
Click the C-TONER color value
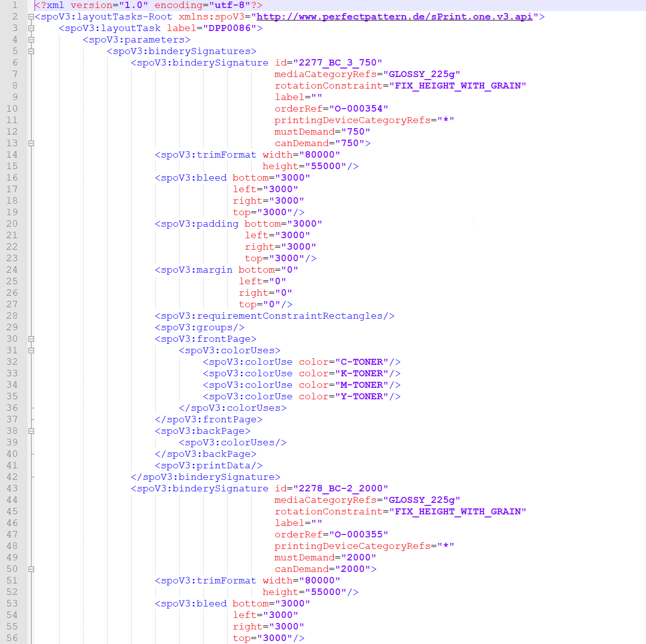click(361, 362)
